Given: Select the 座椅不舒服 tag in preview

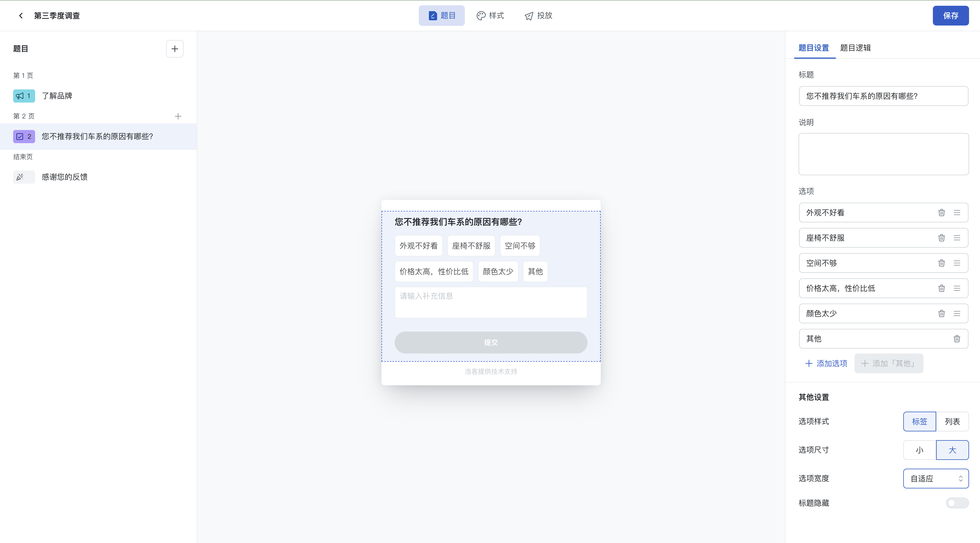Looking at the screenshot, I should 471,246.
